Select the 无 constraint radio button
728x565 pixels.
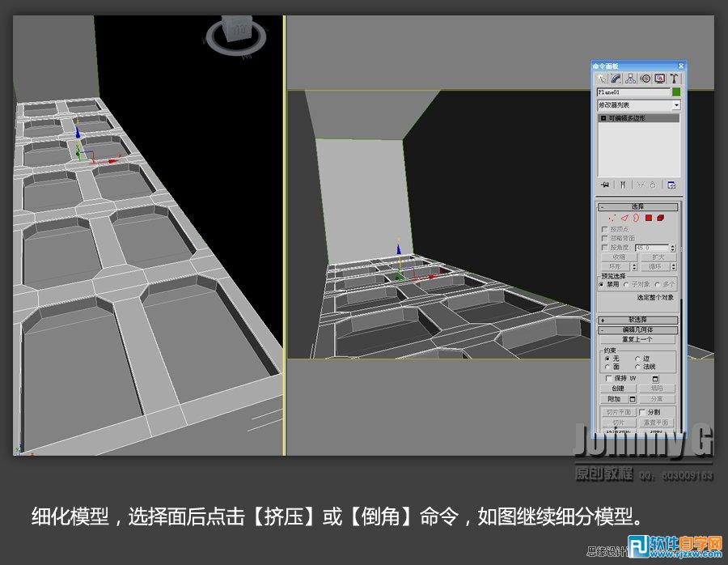click(x=607, y=359)
